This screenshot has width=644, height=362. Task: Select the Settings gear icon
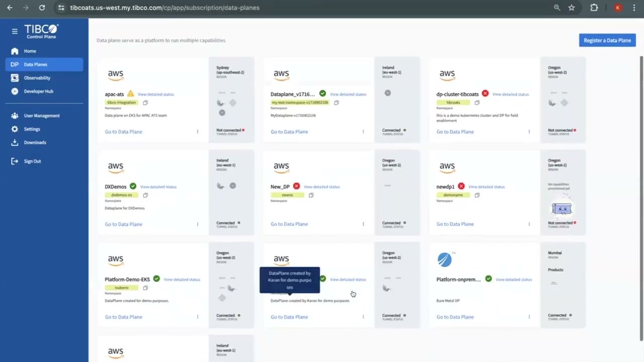15,129
